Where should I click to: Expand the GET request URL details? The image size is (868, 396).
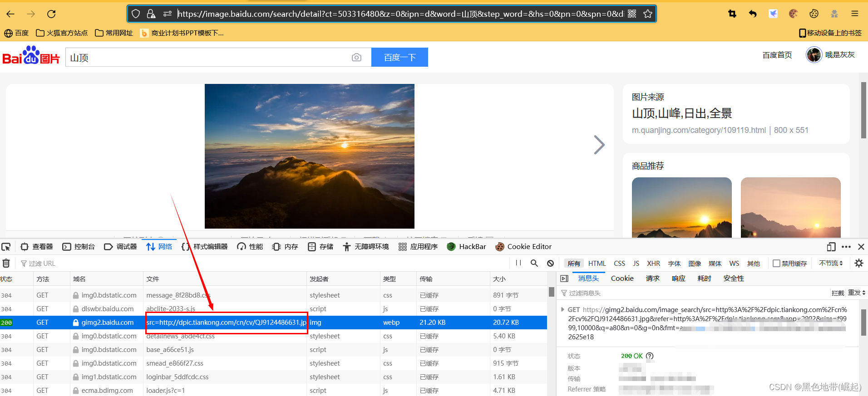[x=563, y=309]
